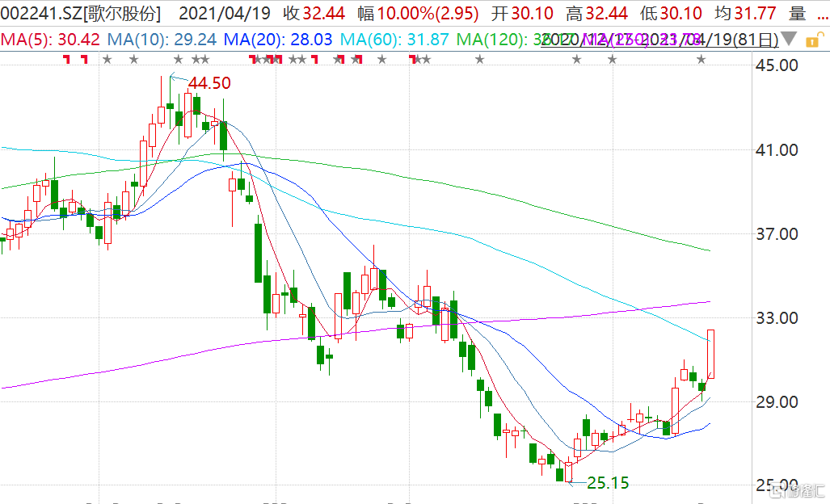Click the opening price 开30.10
Viewport: 830px width, 504px height.
(522, 13)
